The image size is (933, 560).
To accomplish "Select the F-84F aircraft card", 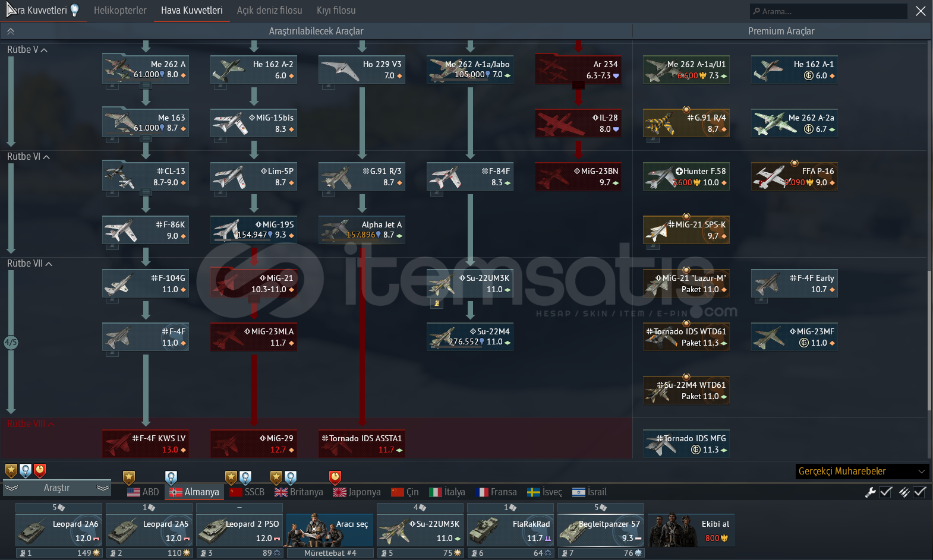I will 470,176.
